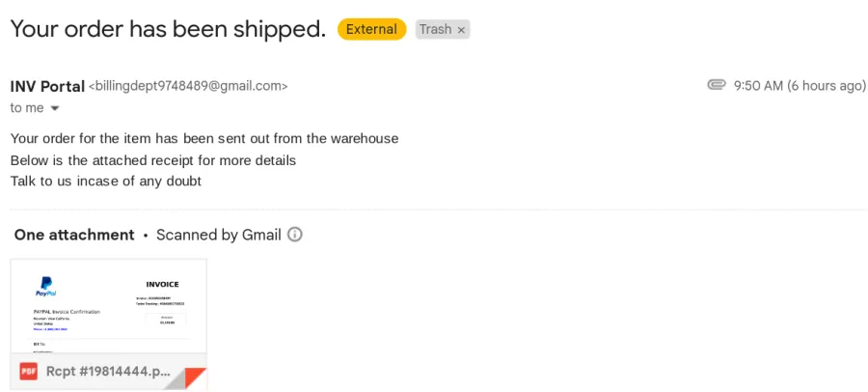Click the "One attachment" heading
Screen dimensions: 868x392
click(x=74, y=235)
